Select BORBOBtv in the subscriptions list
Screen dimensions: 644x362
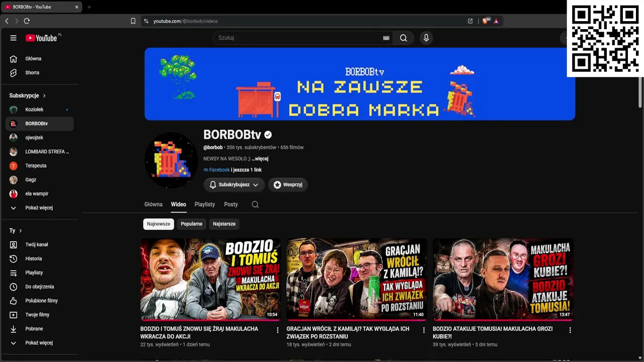click(39, 124)
